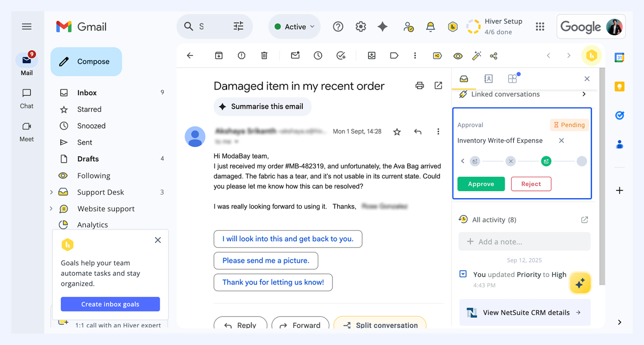Click the Gemini sparkle icon in header
The image size is (644, 345).
382,27
